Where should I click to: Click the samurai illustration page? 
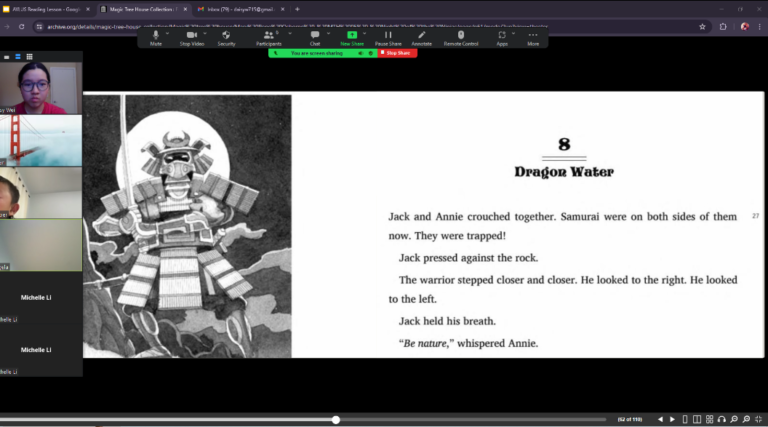(187, 226)
